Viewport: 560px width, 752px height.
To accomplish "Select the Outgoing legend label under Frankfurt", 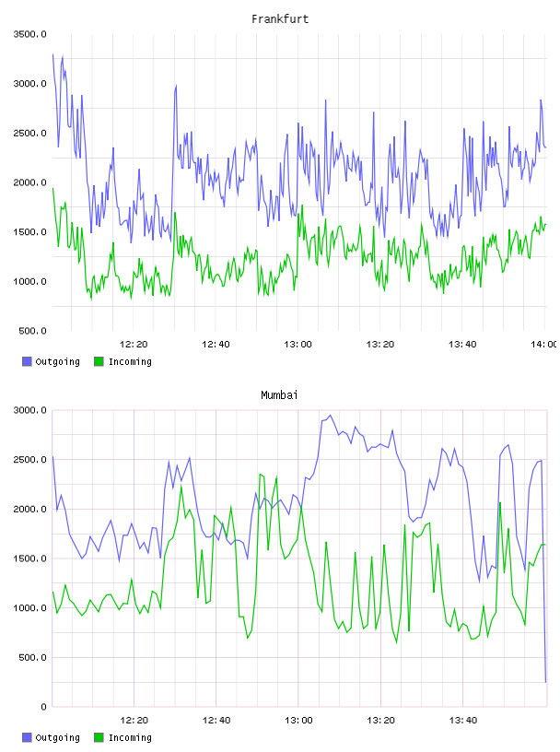I will tap(57, 362).
